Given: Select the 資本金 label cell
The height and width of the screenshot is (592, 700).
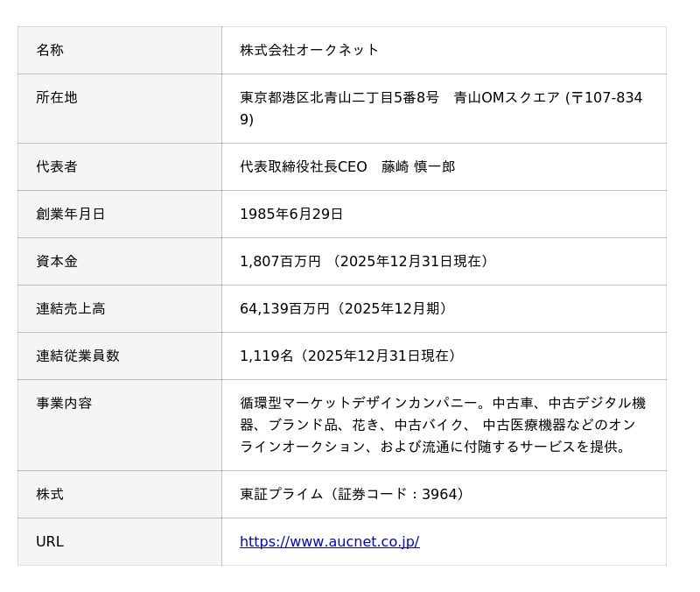Looking at the screenshot, I should click(x=57, y=261).
